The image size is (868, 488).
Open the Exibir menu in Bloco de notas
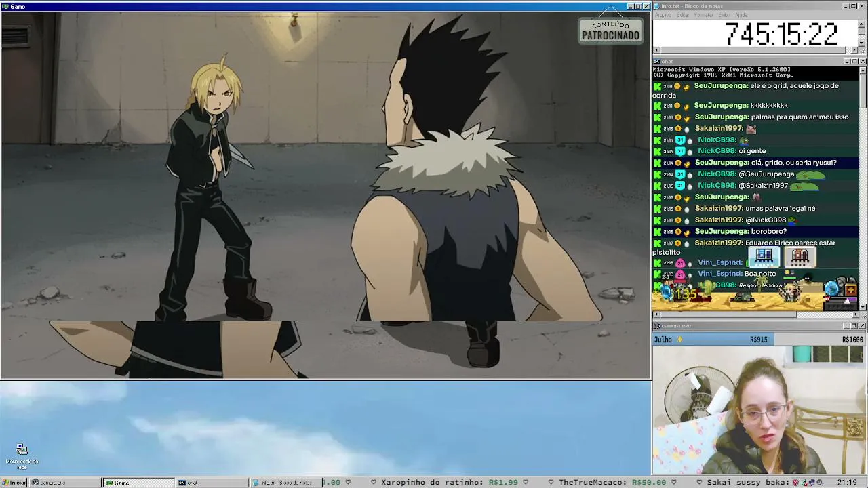(724, 15)
